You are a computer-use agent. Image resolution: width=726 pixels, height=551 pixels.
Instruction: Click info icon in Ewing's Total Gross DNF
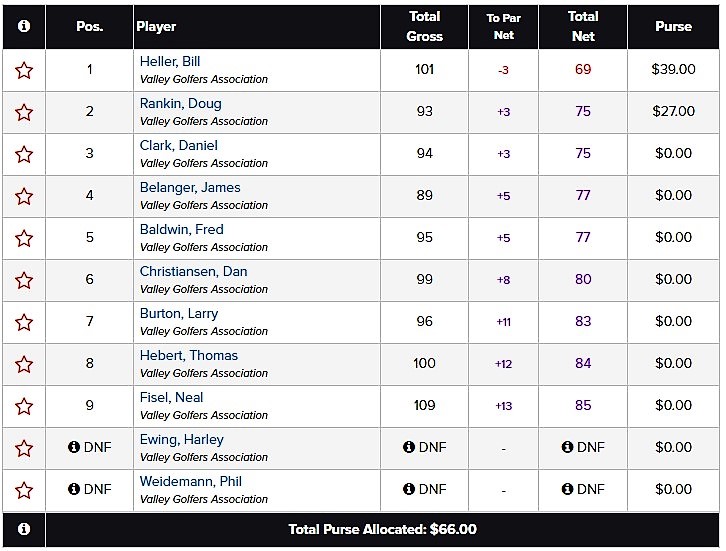(409, 447)
